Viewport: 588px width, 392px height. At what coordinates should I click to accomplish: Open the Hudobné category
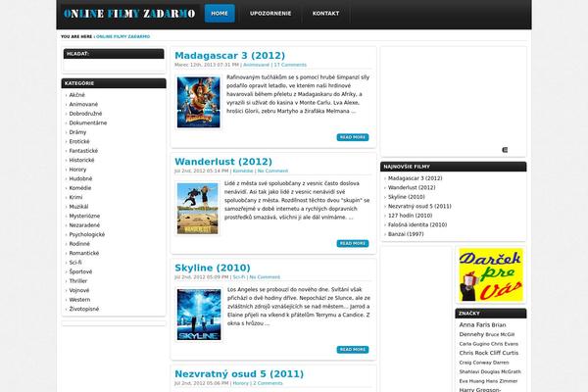click(x=80, y=178)
